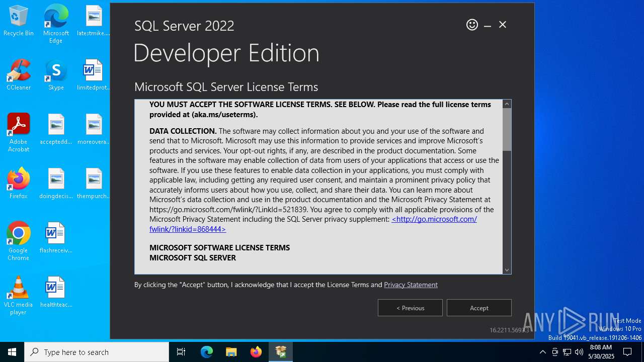The height and width of the screenshot is (362, 644).
Task: Open the network status tray icon
Action: click(567, 352)
